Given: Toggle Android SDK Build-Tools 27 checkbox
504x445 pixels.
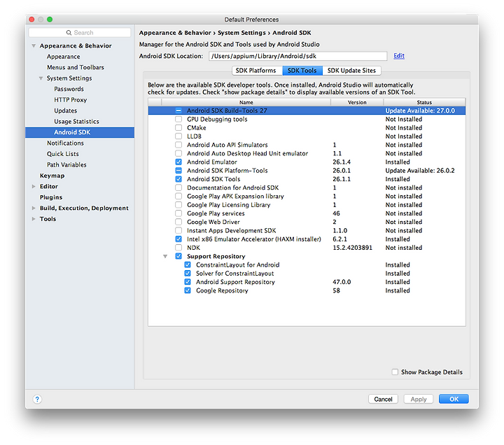Looking at the screenshot, I should [178, 111].
